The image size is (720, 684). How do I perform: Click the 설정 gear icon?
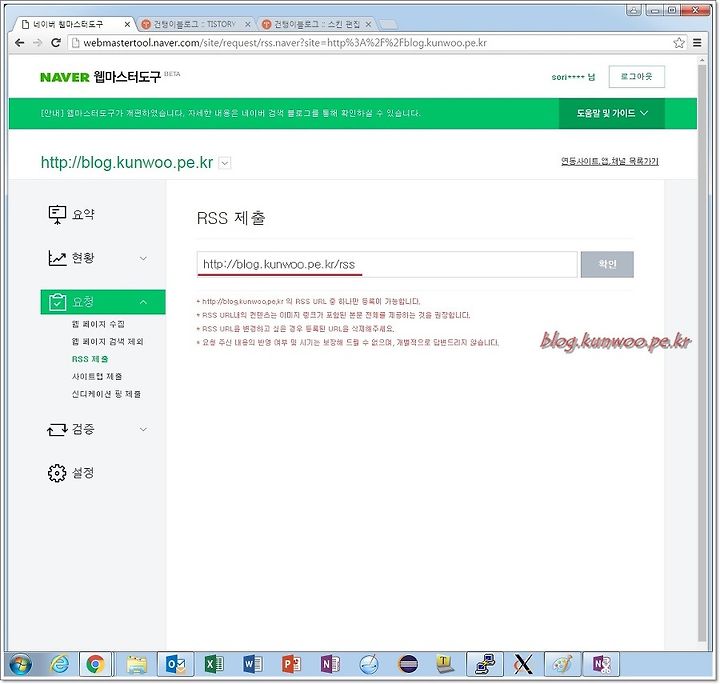(x=57, y=473)
